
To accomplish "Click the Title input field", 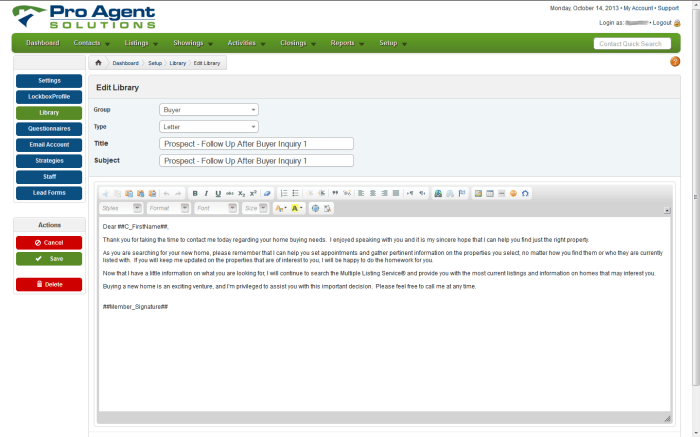I will tap(256, 144).
